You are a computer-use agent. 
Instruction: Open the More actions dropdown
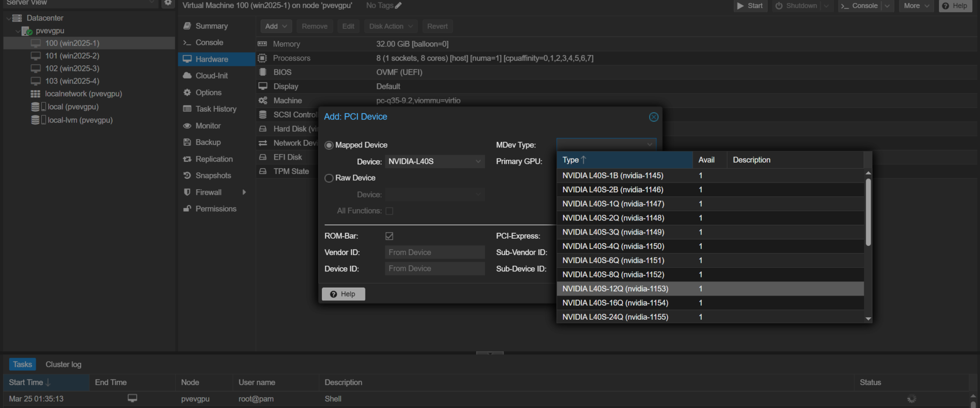917,6
